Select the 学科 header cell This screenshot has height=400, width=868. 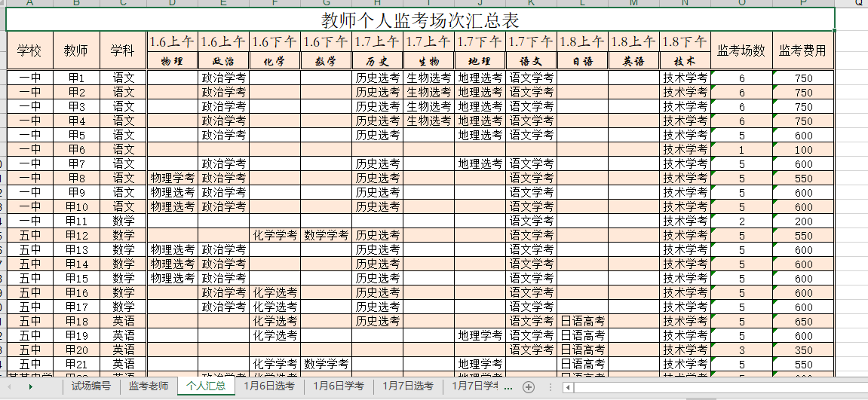tap(123, 51)
